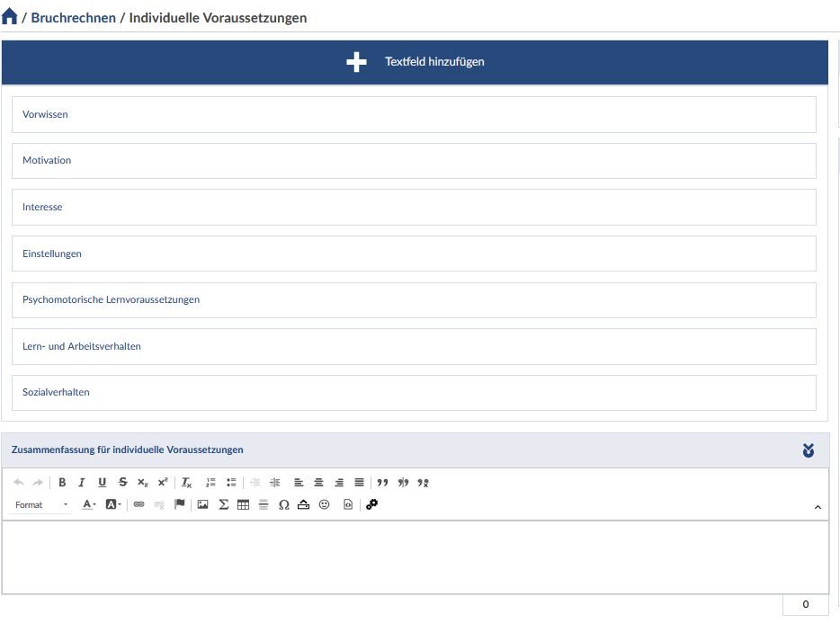Insert a table in the editor

(243, 505)
